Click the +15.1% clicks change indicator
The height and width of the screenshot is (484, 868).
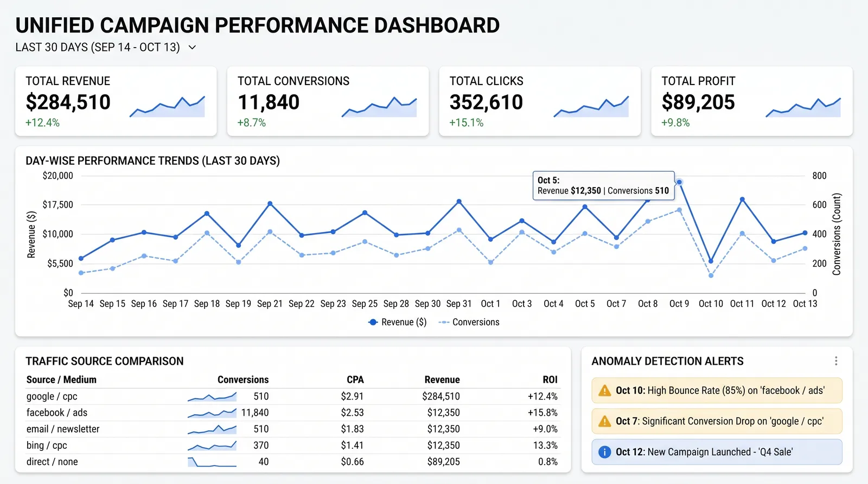tap(467, 122)
